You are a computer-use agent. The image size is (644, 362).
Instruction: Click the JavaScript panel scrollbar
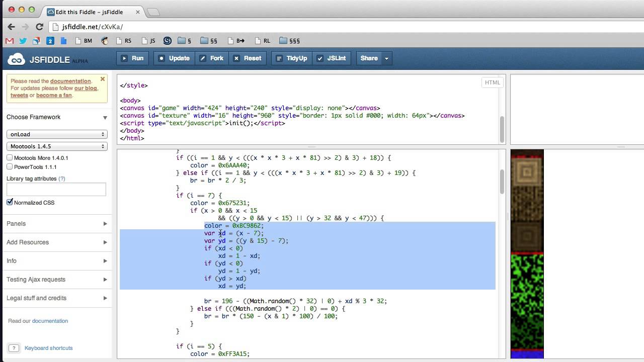pos(502,182)
